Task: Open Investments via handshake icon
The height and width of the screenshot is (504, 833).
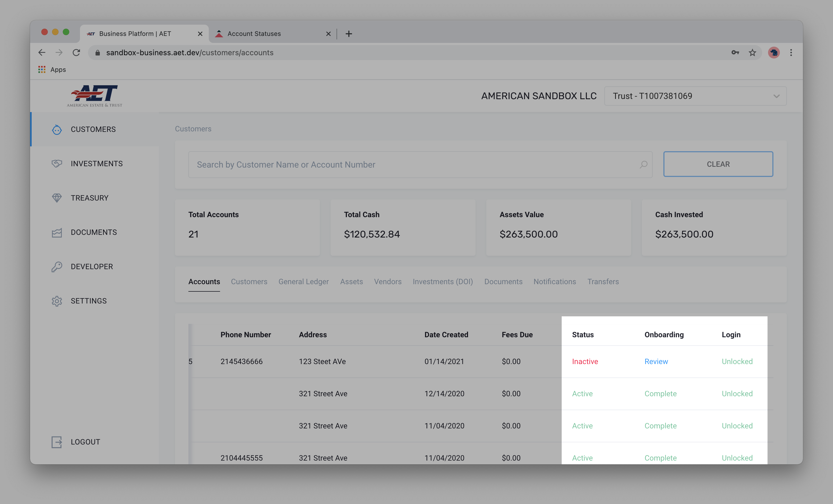Action: click(57, 164)
